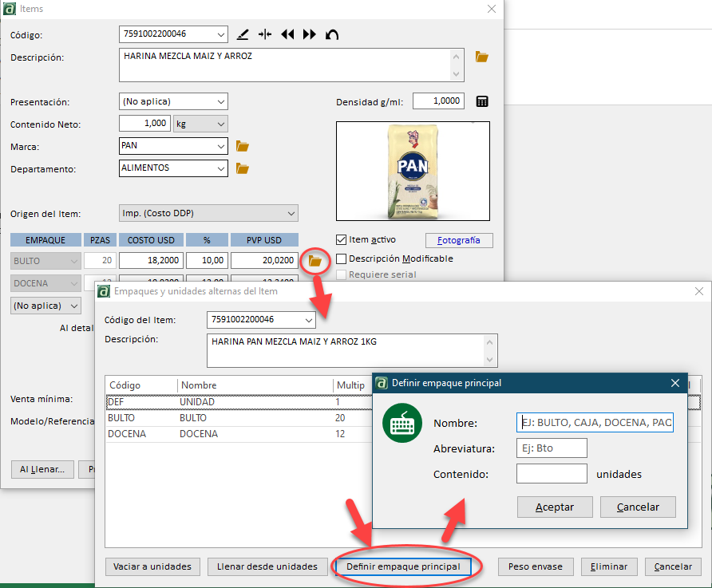Image resolution: width=712 pixels, height=588 pixels.
Task: Click the undo arrow icon
Action: pos(332,34)
